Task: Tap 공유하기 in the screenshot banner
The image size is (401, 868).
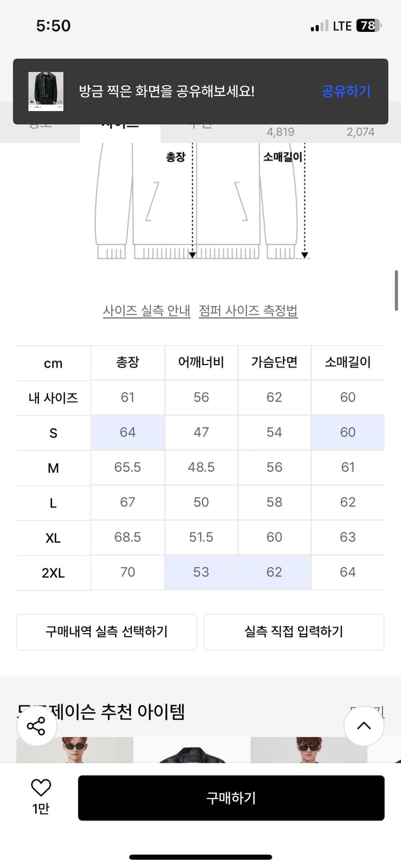Action: coord(345,91)
